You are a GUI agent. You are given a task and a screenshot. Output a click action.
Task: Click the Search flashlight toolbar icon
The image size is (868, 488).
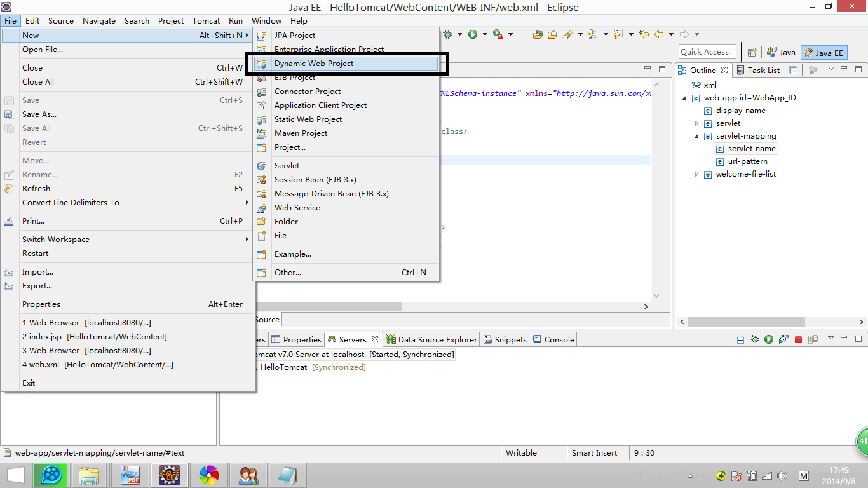tap(568, 34)
